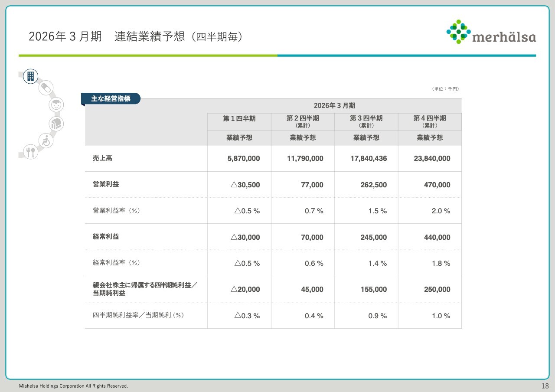Click the 主な経営指標 label tab
The width and height of the screenshot is (555, 392).
111,99
